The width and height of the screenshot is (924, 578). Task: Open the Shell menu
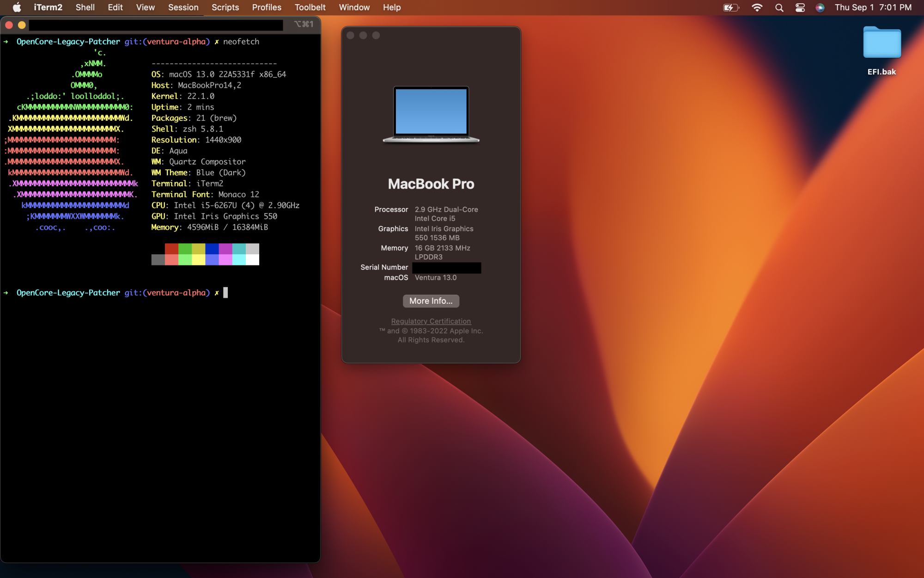point(85,7)
